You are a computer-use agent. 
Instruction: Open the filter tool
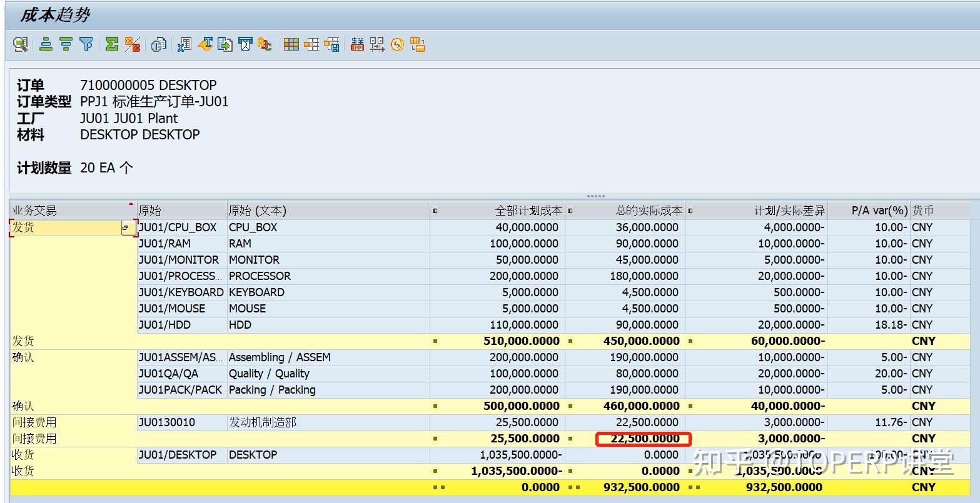[87, 44]
